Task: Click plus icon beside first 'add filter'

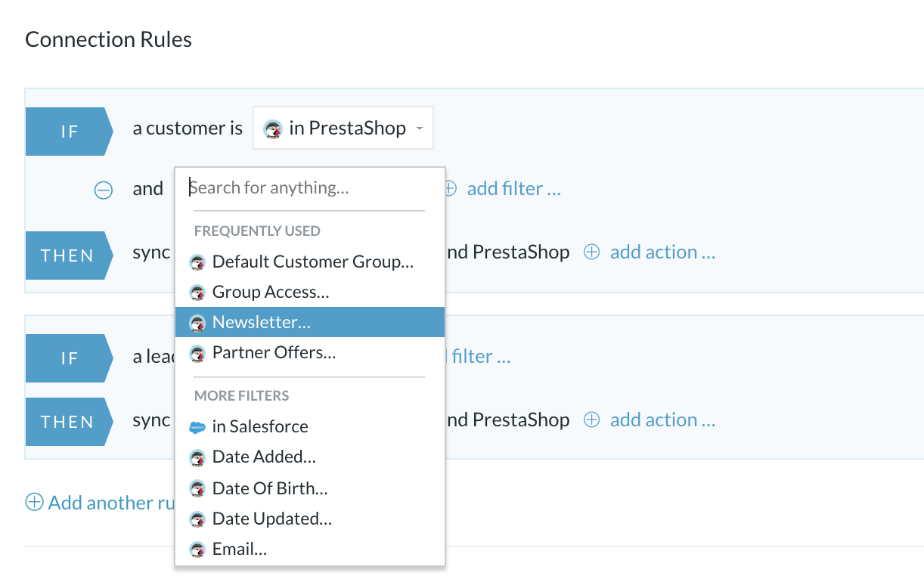Action: click(451, 189)
